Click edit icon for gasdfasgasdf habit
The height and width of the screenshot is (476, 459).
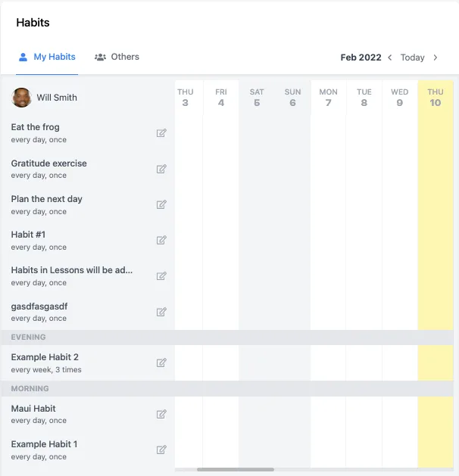[161, 312]
